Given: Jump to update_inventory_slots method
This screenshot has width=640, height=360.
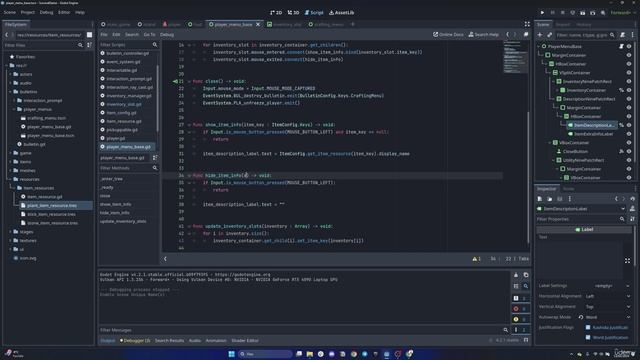Looking at the screenshot, I should (123, 221).
